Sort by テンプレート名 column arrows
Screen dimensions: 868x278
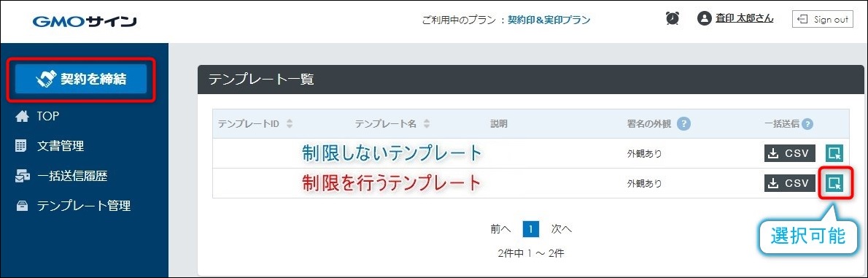(426, 123)
